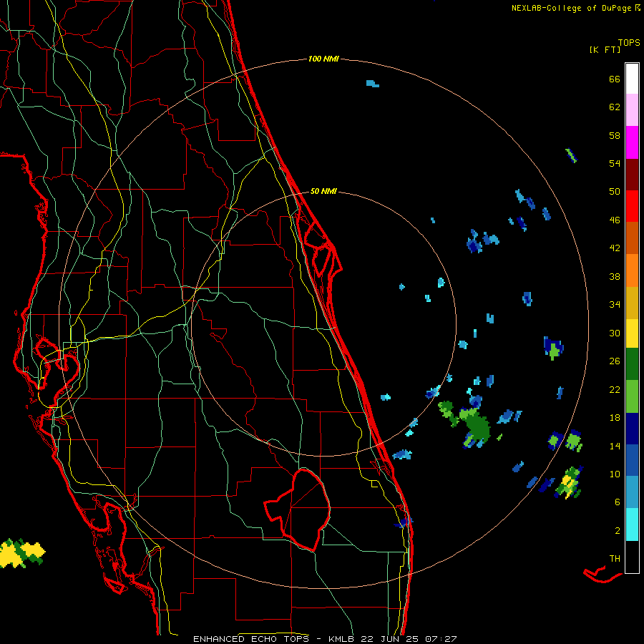Screen dimensions: 644x644
Task: Click the 07:27 timestamp in the caption
Action: [x=441, y=639]
